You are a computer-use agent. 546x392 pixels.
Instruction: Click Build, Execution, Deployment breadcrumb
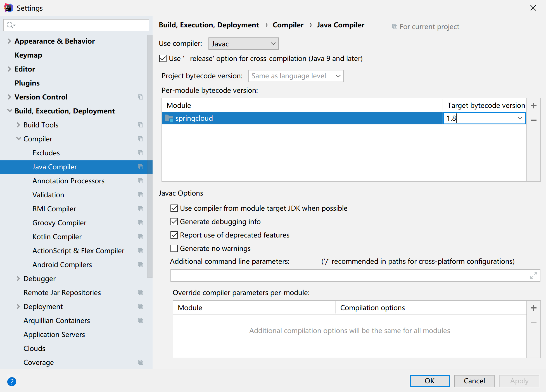209,25
